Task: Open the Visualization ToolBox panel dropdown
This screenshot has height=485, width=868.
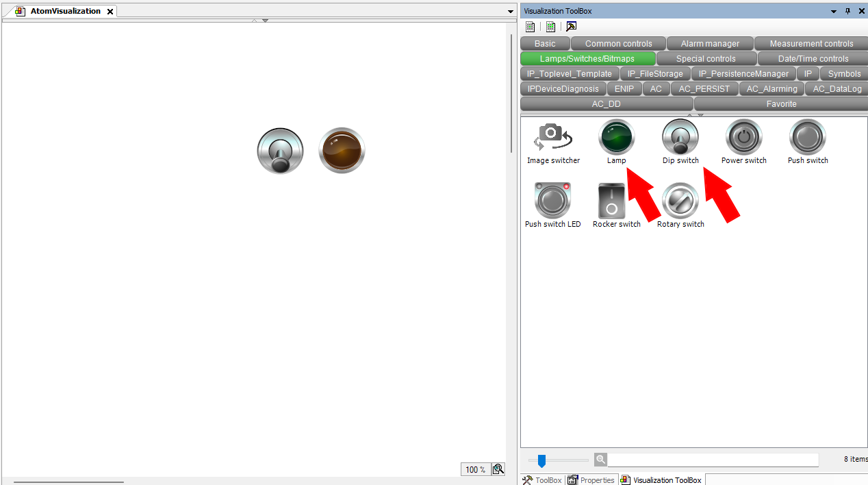Action: pyautogui.click(x=833, y=11)
